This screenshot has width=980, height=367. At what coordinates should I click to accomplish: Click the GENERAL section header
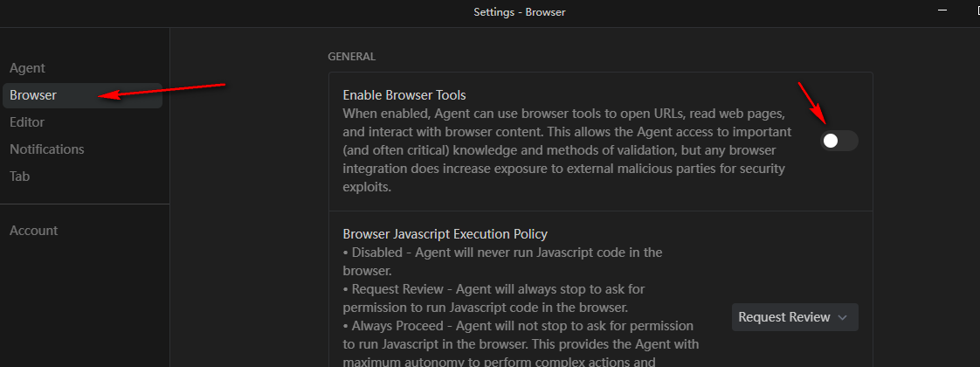352,56
